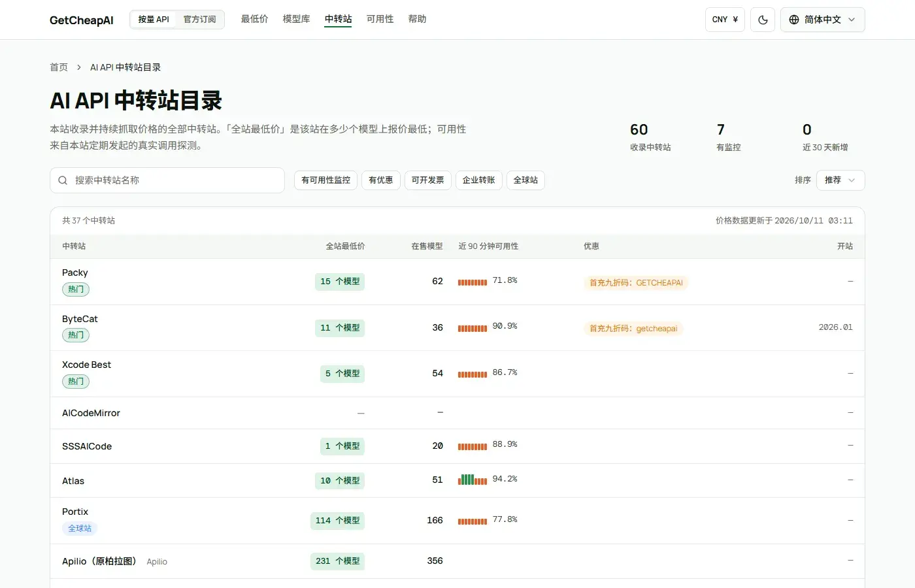Click the GetCheapAI logo
The height and width of the screenshot is (588, 915).
click(x=82, y=20)
